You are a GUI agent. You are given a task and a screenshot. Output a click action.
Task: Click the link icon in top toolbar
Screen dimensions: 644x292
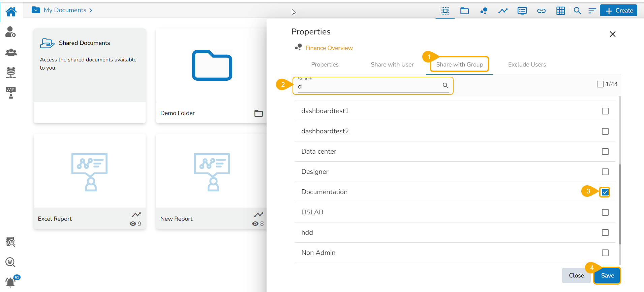click(541, 11)
